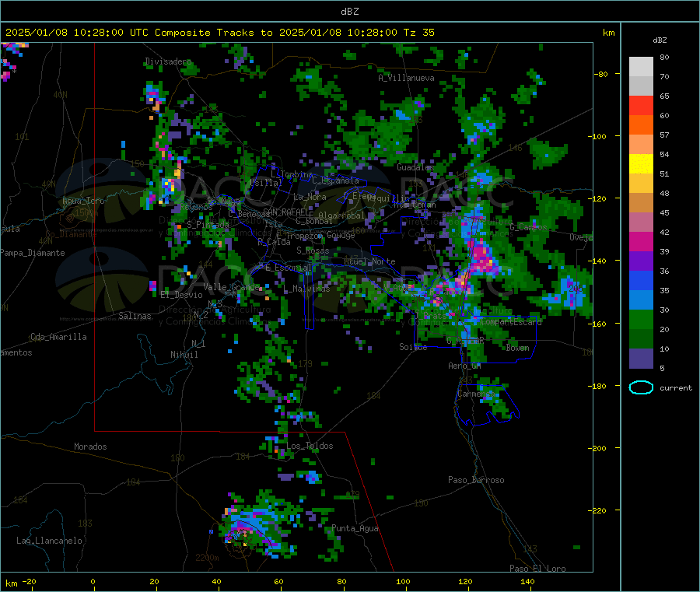Viewport: 700px width, 592px height.
Task: Click the '80' value on the dBZ scale
Action: tap(664, 57)
